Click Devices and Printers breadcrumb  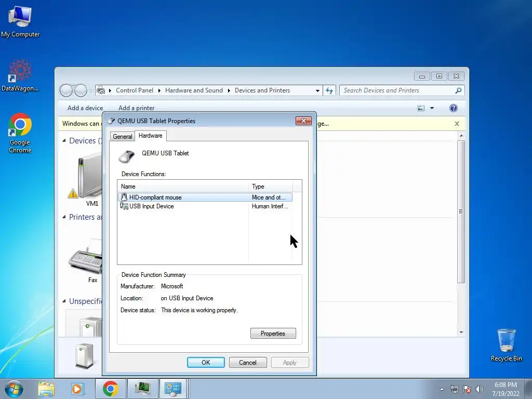(x=262, y=90)
